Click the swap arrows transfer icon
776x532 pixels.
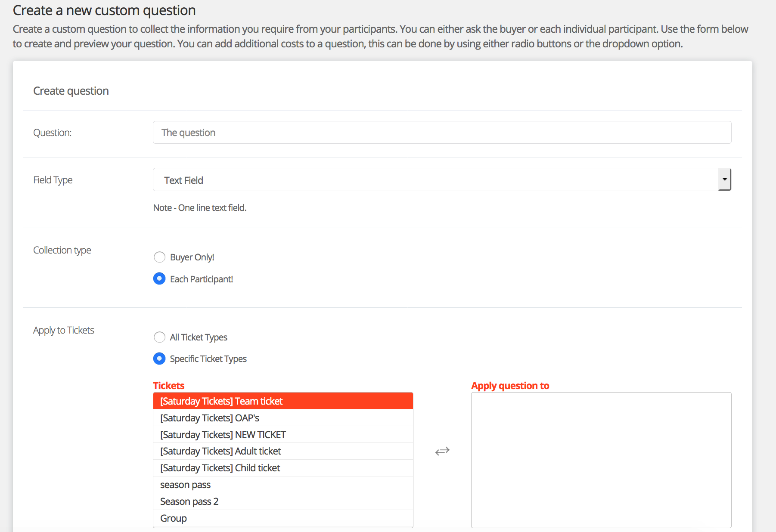point(442,451)
